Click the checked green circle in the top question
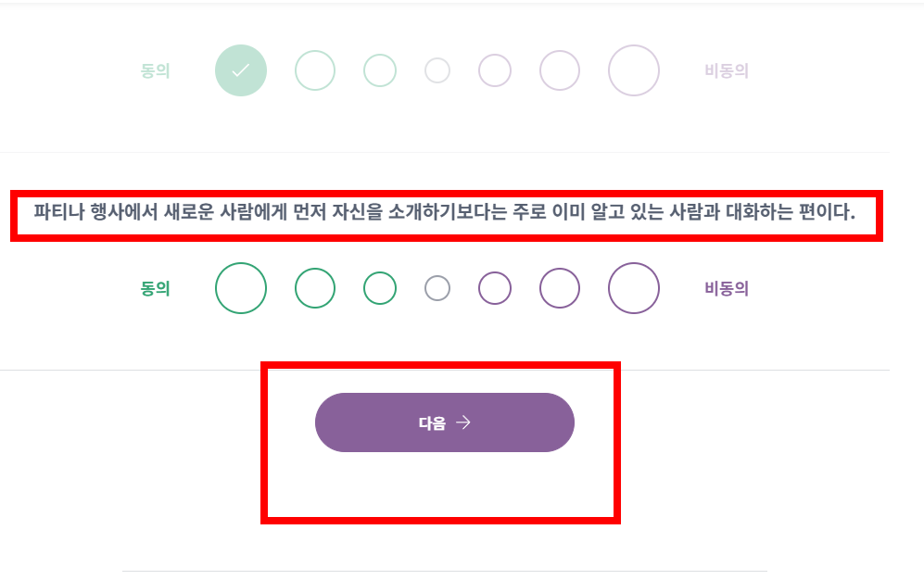This screenshot has height=580, width=924. tap(240, 69)
